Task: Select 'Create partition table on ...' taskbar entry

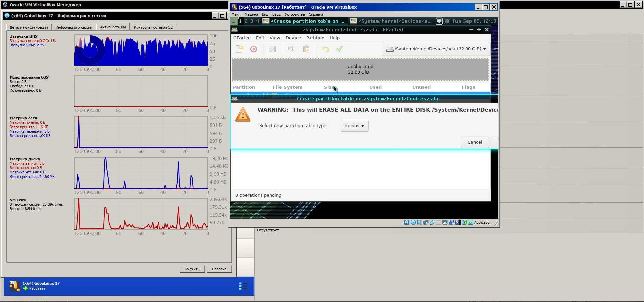Action: (x=304, y=21)
